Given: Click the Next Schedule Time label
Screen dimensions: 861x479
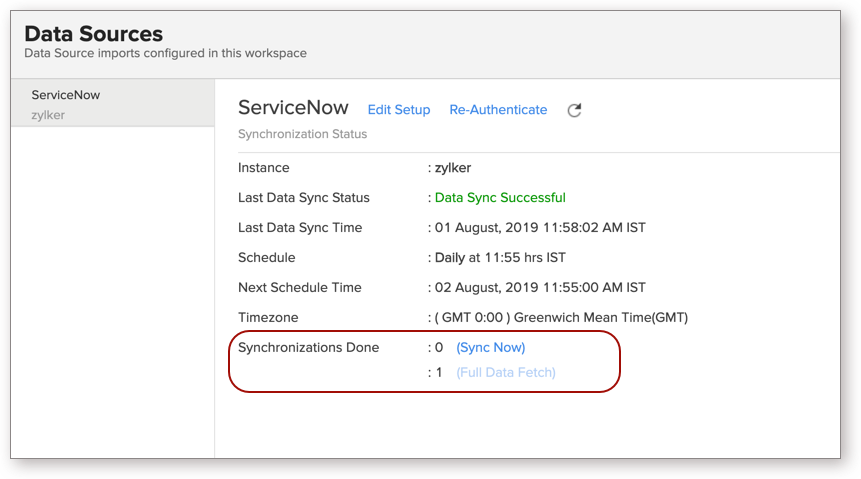Looking at the screenshot, I should tap(299, 287).
